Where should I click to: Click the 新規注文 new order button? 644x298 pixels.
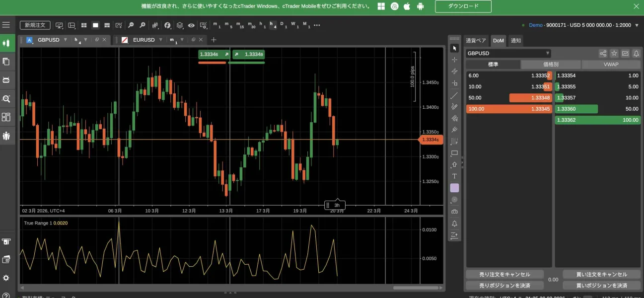35,25
